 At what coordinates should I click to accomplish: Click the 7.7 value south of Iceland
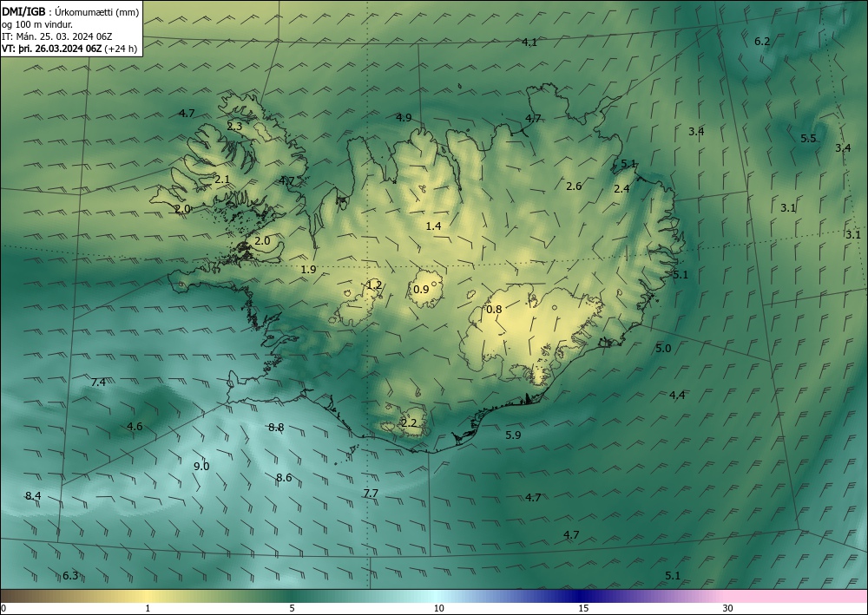371,494
